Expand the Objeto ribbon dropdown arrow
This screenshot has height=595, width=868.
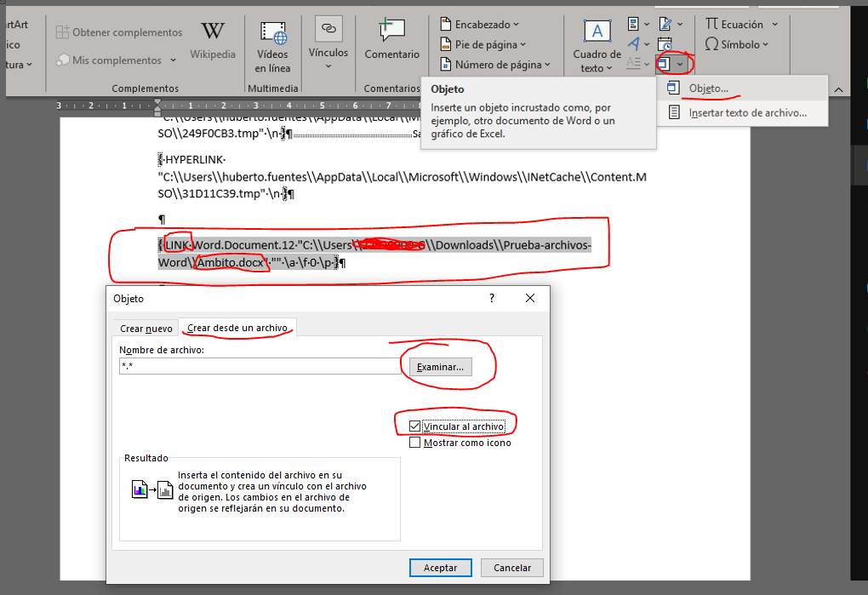pos(680,64)
